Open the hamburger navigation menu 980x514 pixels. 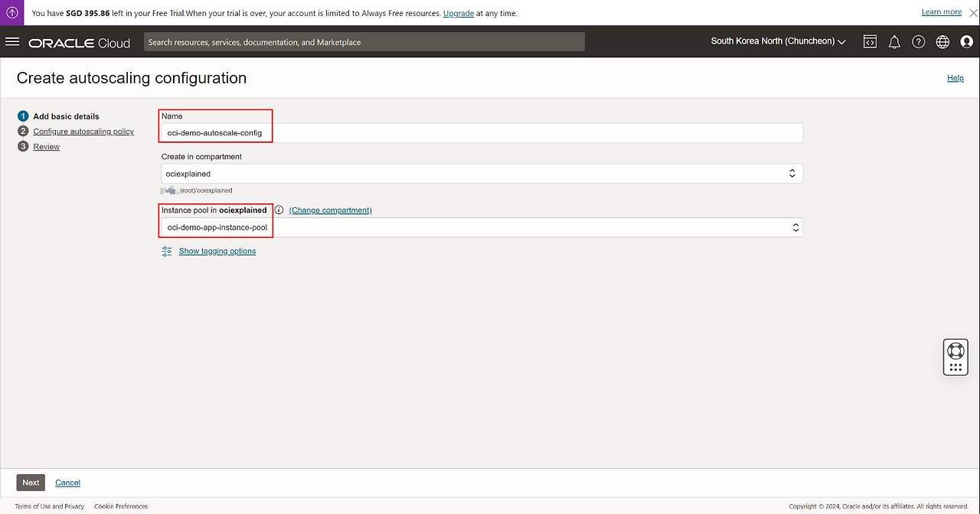click(x=12, y=42)
